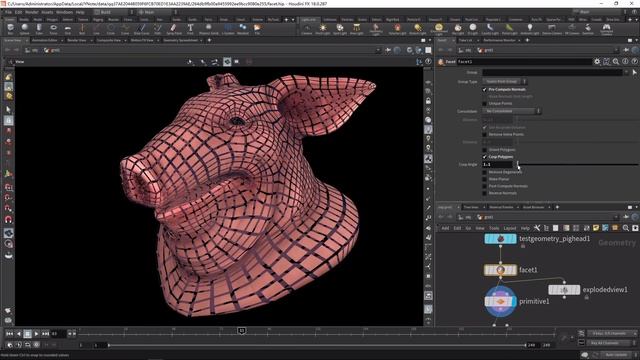Add an Ambient Light from shelf

530,29
